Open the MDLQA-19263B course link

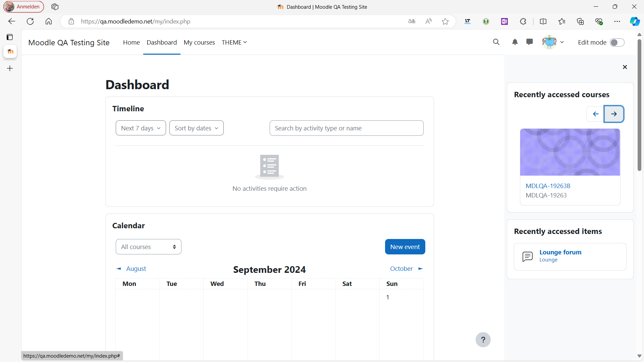(548, 186)
